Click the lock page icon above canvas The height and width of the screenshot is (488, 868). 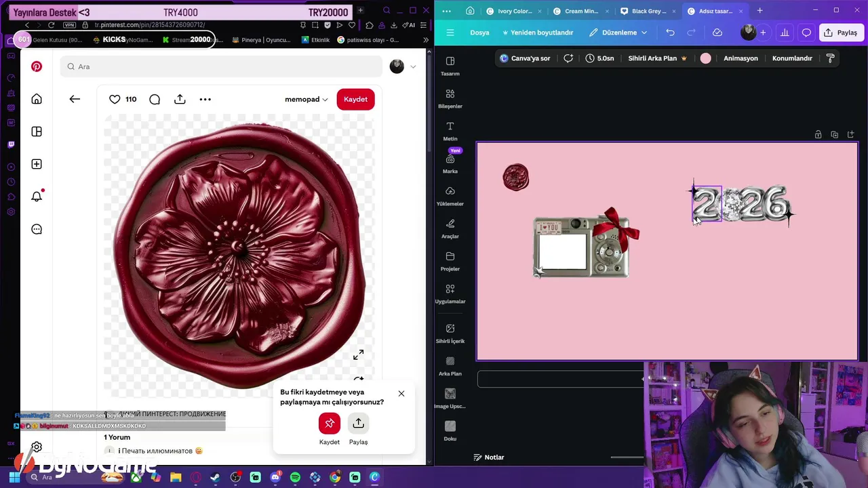(818, 134)
